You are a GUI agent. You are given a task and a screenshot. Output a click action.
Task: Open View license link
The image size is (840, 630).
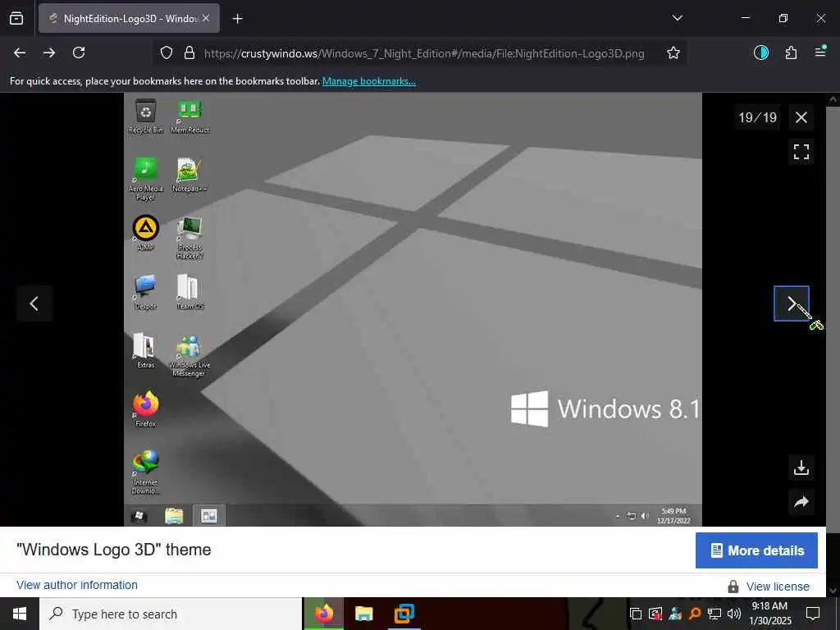click(x=778, y=587)
